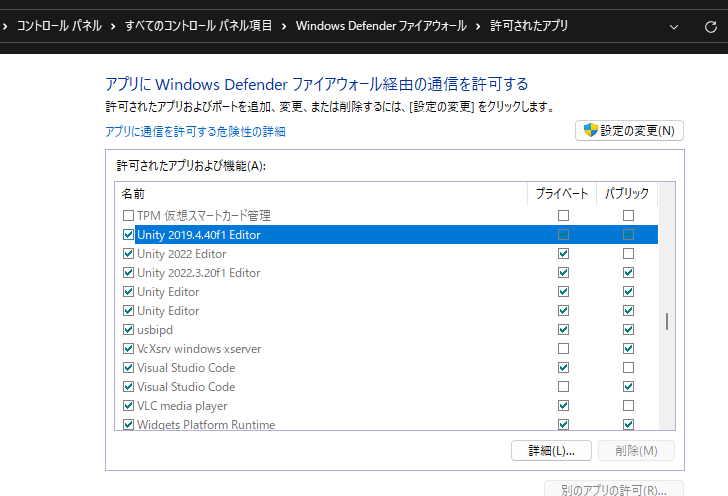Image resolution: width=728 pixels, height=496 pixels.
Task: Toggle VLC media player private checkbox
Action: coord(563,405)
